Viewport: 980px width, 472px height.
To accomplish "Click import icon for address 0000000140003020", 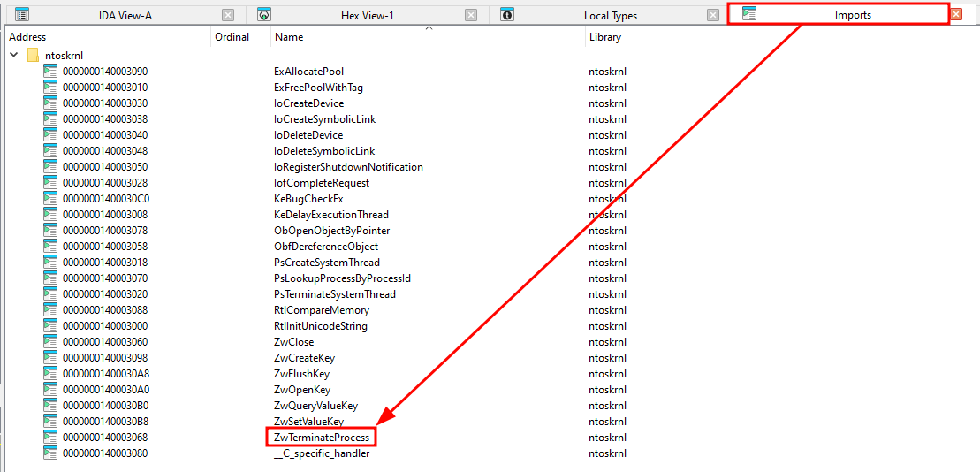I will (50, 293).
